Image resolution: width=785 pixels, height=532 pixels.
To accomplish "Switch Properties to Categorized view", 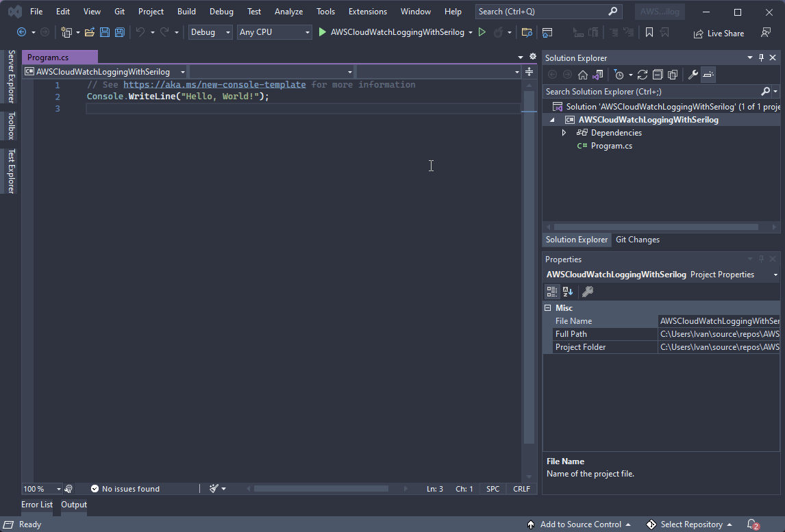I will [x=552, y=292].
